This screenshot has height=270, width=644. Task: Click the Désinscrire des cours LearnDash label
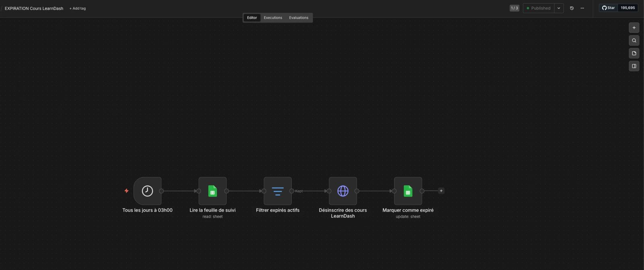pos(343,213)
